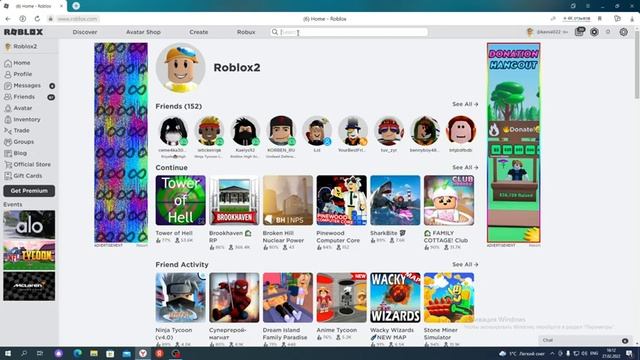Image resolution: width=640 pixels, height=360 pixels.
Task: Open the Create menu
Action: click(x=198, y=32)
